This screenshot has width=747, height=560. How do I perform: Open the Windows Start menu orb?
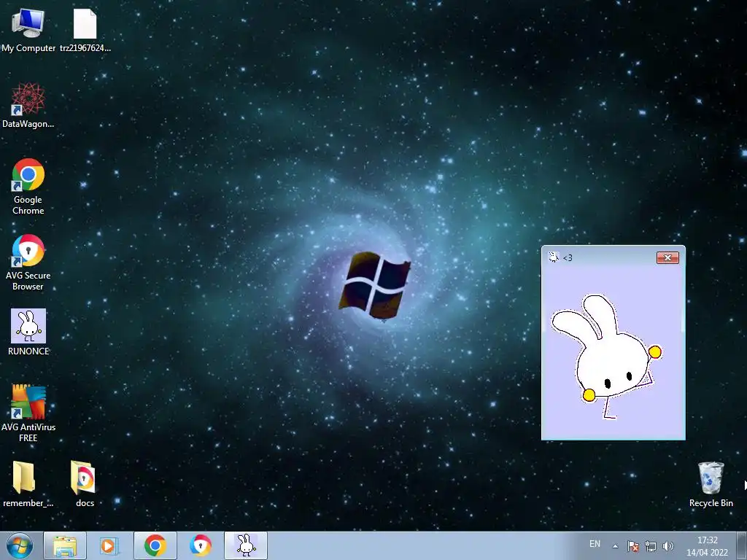[20, 545]
